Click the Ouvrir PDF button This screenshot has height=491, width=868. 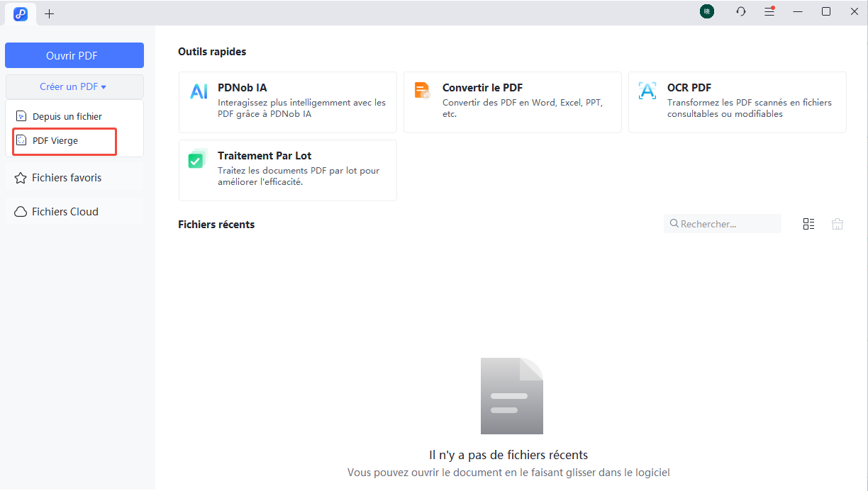pyautogui.click(x=74, y=55)
